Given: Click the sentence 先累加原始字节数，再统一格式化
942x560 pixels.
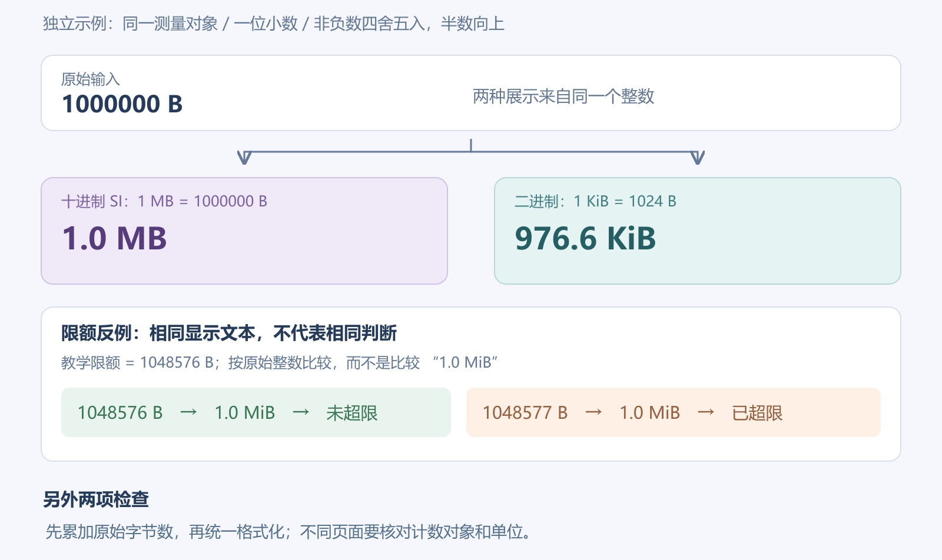Looking at the screenshot, I should click(x=165, y=532).
